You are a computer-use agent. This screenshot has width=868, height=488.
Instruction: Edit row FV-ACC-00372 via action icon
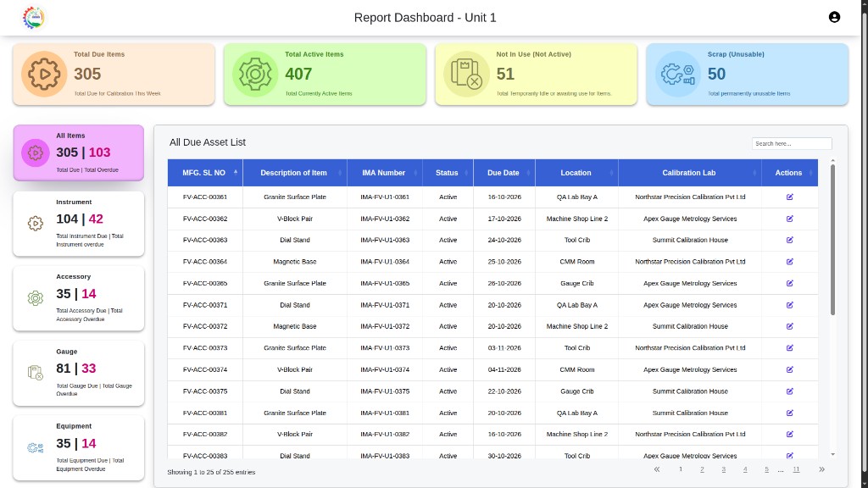coord(790,326)
